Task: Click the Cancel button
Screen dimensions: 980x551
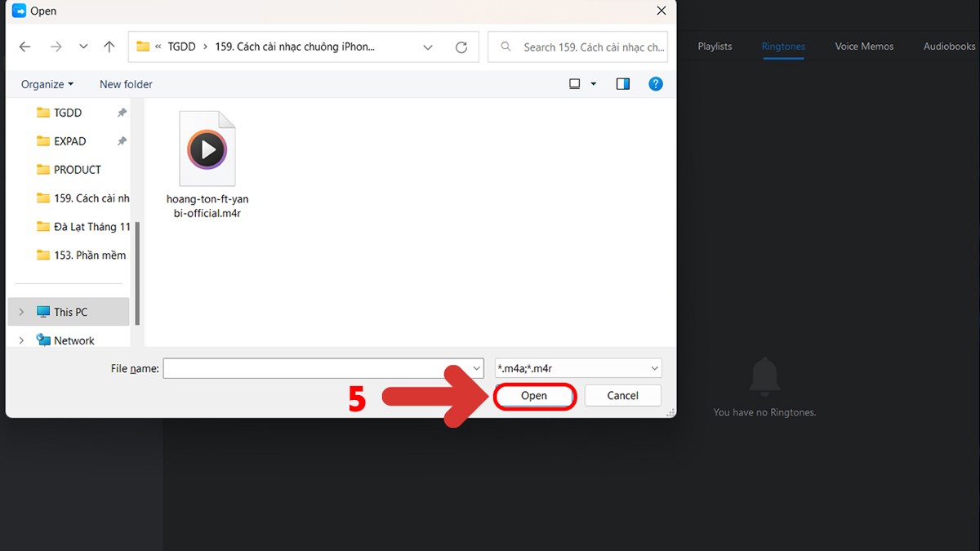Action: 623,396
